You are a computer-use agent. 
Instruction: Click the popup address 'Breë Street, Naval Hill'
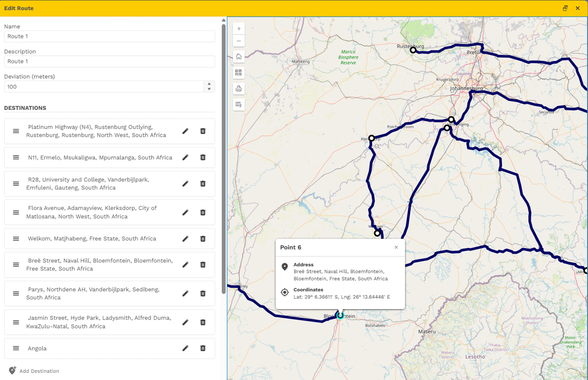(x=321, y=271)
